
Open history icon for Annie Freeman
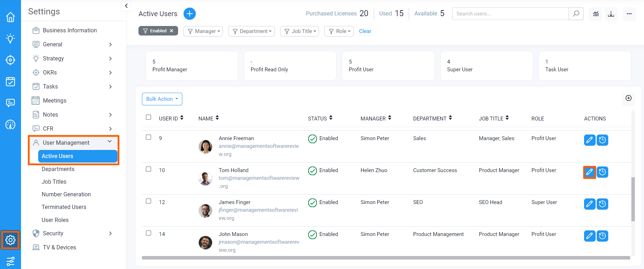coord(602,140)
